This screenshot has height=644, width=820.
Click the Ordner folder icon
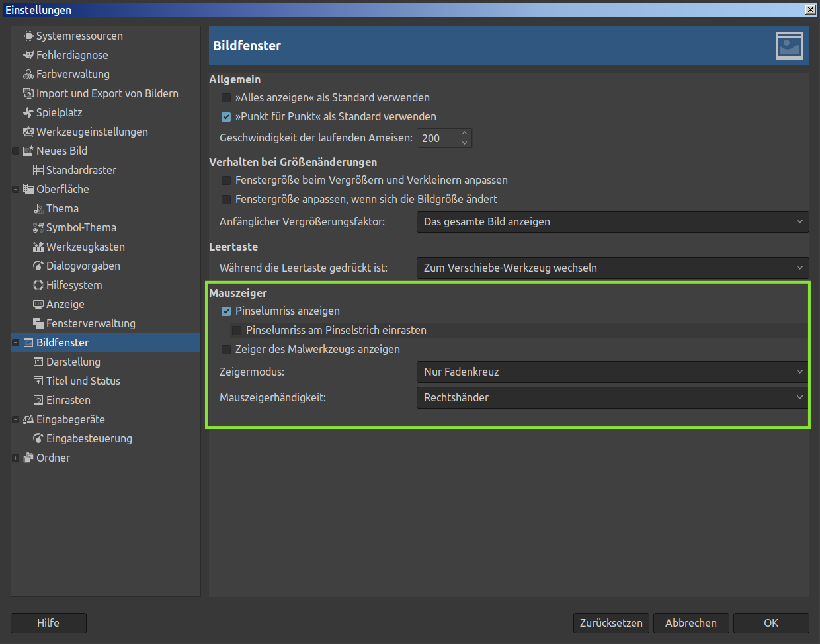tap(28, 458)
